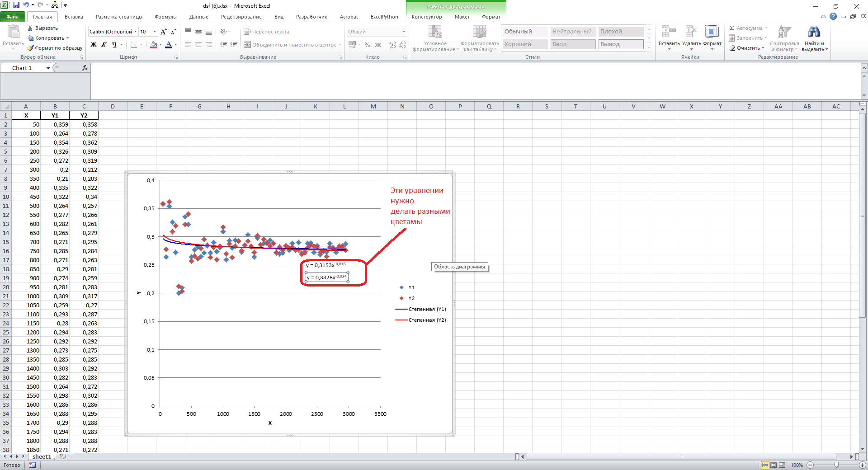Open the Name Box dropdown arrow

[48, 68]
